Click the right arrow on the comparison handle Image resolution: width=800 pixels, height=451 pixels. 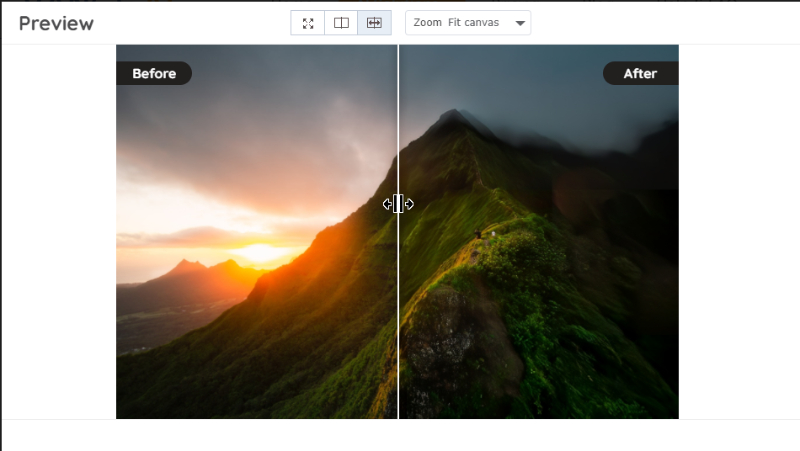pyautogui.click(x=409, y=204)
